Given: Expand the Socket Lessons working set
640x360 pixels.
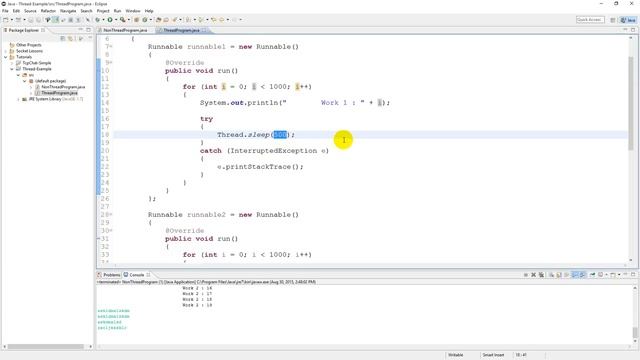Looking at the screenshot, I should pyautogui.click(x=6, y=51).
